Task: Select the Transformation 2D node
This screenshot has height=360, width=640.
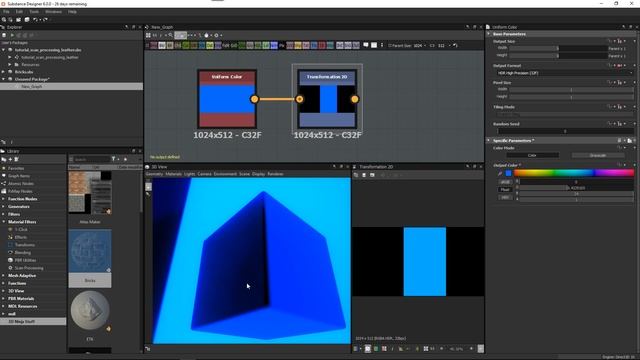Action: click(x=327, y=99)
